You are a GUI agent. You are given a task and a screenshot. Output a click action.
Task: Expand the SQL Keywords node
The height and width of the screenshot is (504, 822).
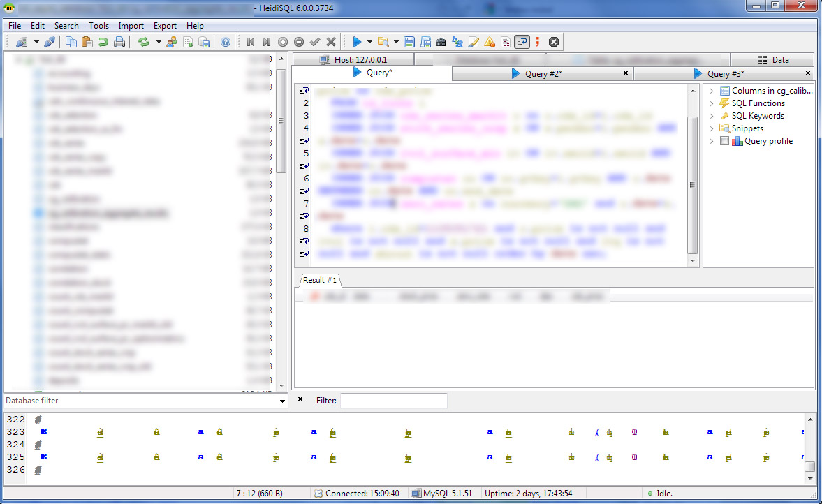tap(712, 116)
